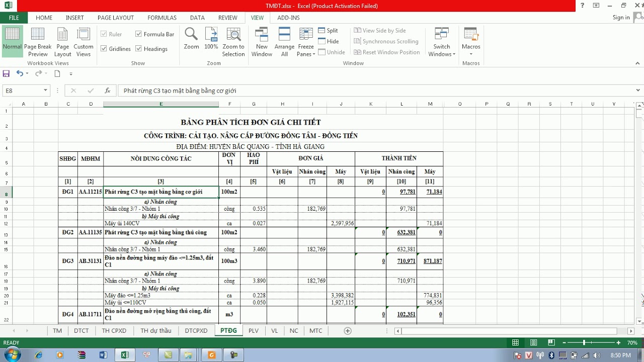Select cell Máy ủi 140CV
Screen dimensions: 644x362
[161, 223]
